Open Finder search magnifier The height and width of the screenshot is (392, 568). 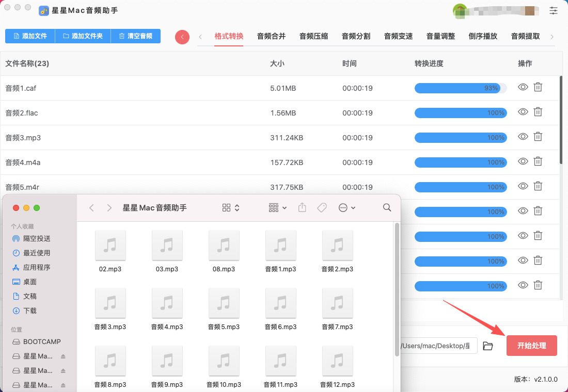coord(387,207)
